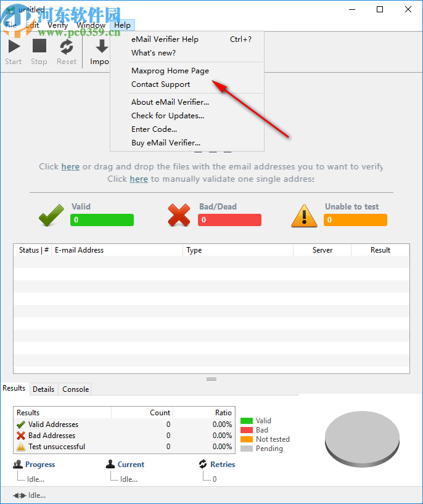Choose eMail Verifier Help menu entry
The image size is (423, 504).
(x=187, y=39)
